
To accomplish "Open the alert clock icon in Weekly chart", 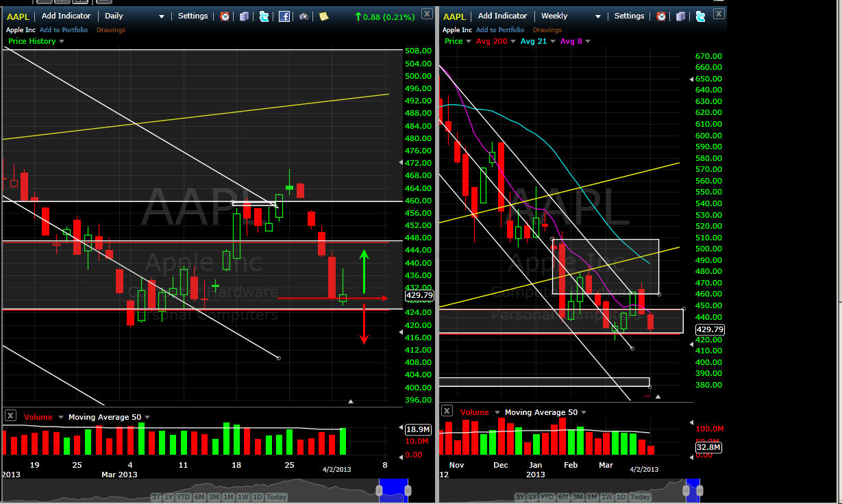I will (661, 16).
